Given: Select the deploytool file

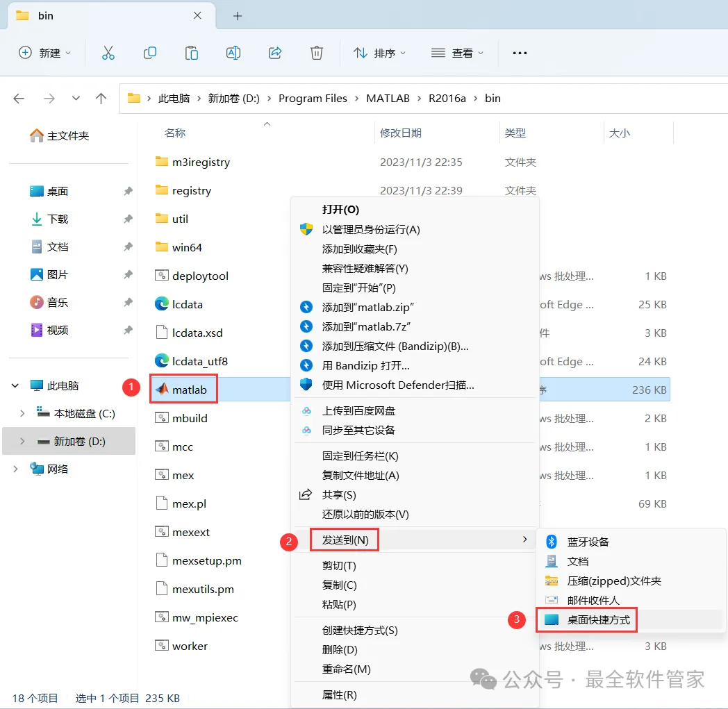Looking at the screenshot, I should point(191,276).
